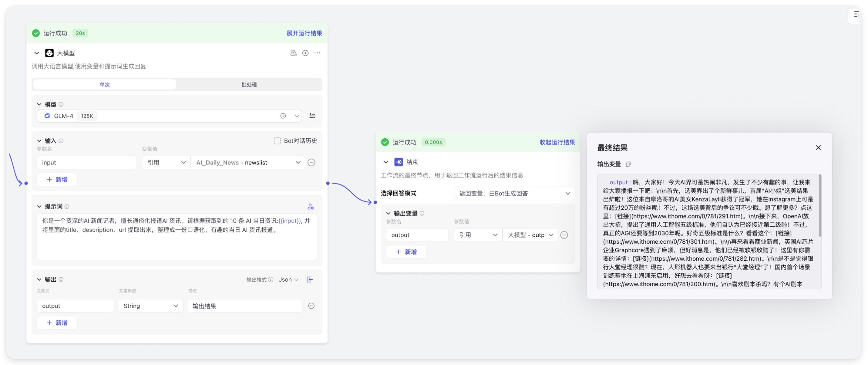Image resolution: width=868 pixels, height=365 pixels.
Task: Enable the Bot对话历史 checkbox
Action: (277, 141)
